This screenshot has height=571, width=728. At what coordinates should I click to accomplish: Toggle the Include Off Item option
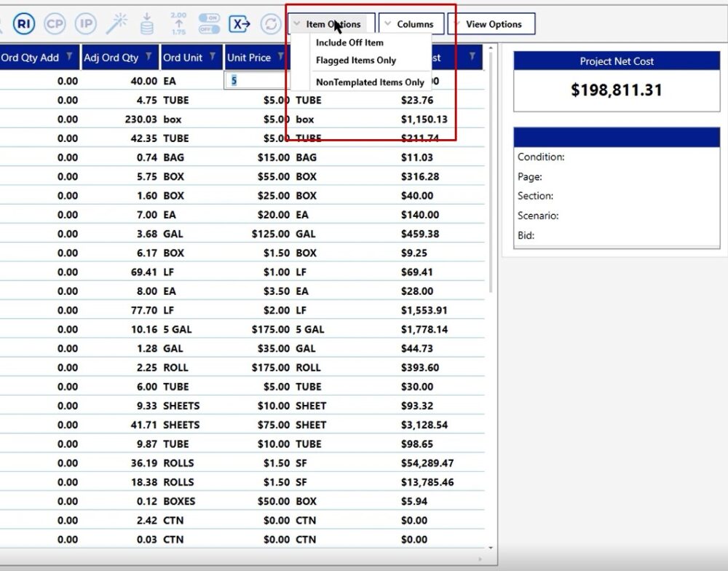349,43
